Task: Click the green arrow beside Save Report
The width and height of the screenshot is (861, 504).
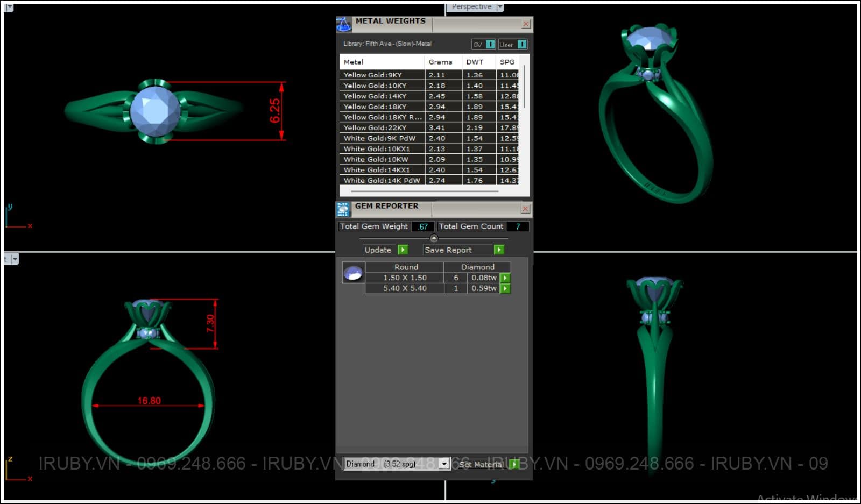Action: [499, 250]
